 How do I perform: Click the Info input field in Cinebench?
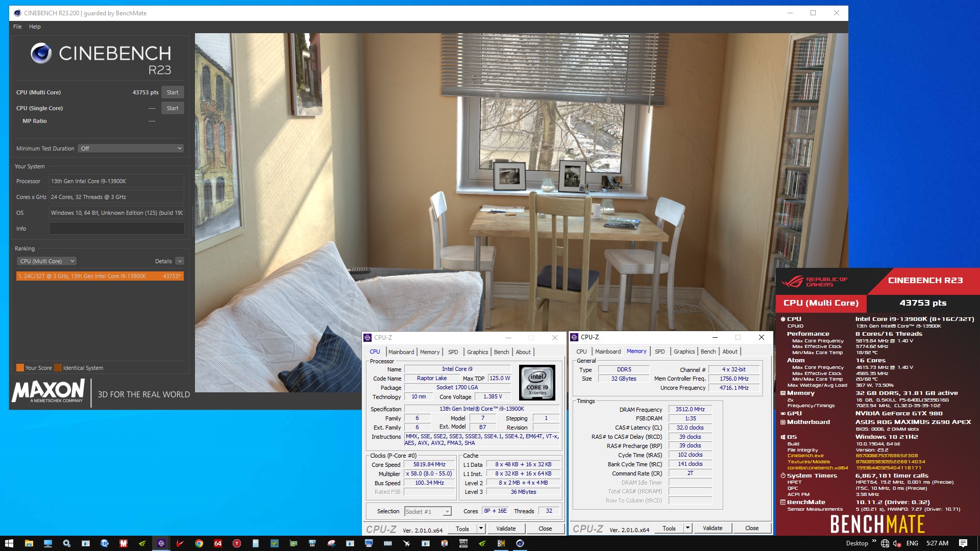[116, 229]
